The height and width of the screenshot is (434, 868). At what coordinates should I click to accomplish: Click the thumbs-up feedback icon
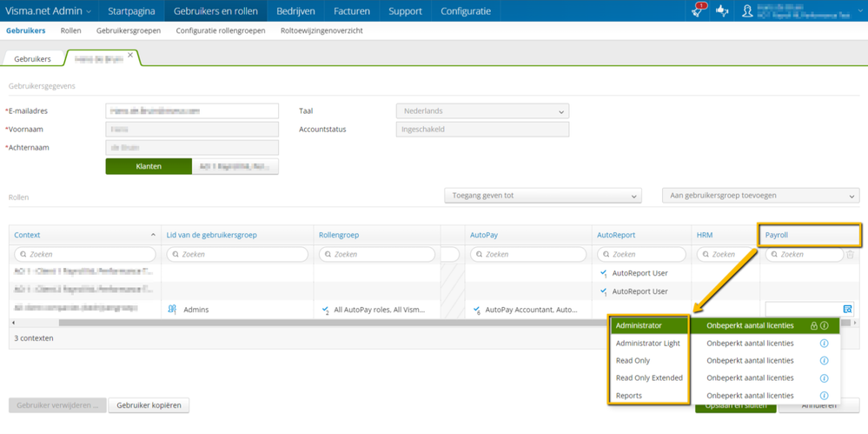[722, 10]
